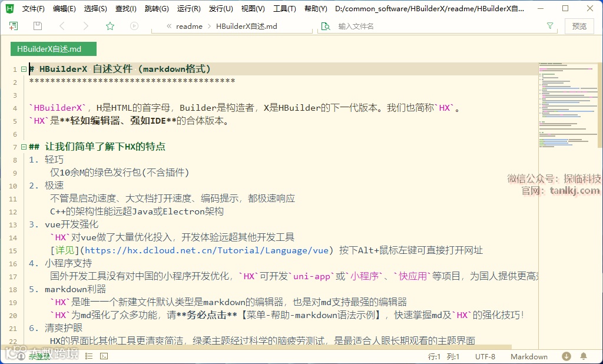Screen dimensions: 603x364
Task: Click the 未登录 login status
Action: pyautogui.click(x=39, y=357)
